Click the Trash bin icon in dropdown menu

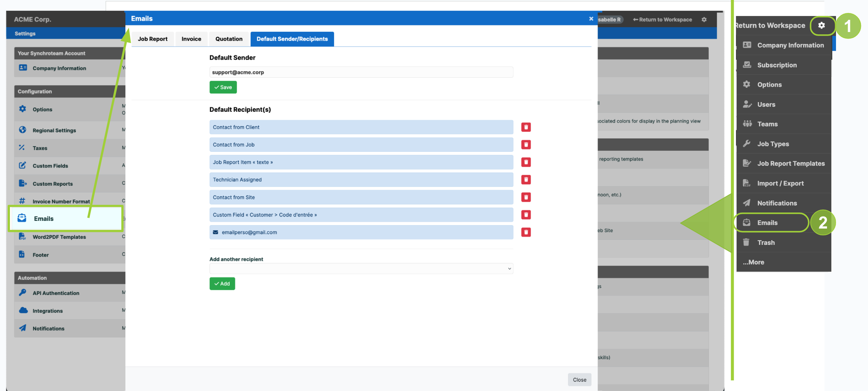point(746,242)
